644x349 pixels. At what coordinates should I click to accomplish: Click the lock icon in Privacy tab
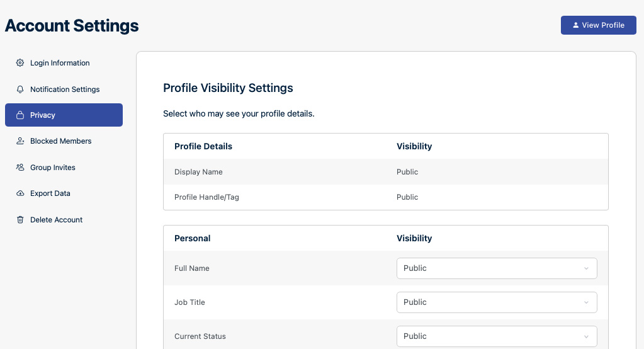[20, 115]
